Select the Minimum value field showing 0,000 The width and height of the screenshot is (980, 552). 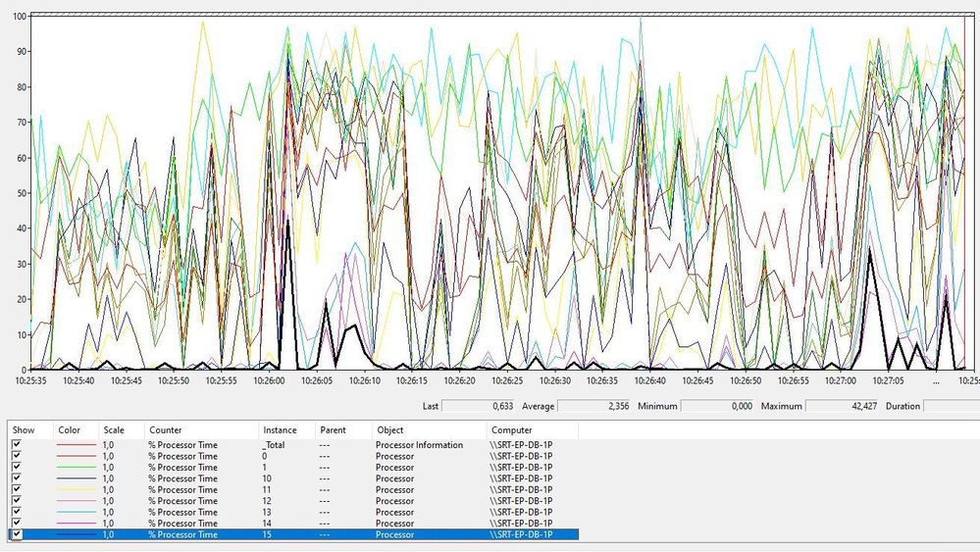[x=717, y=406]
